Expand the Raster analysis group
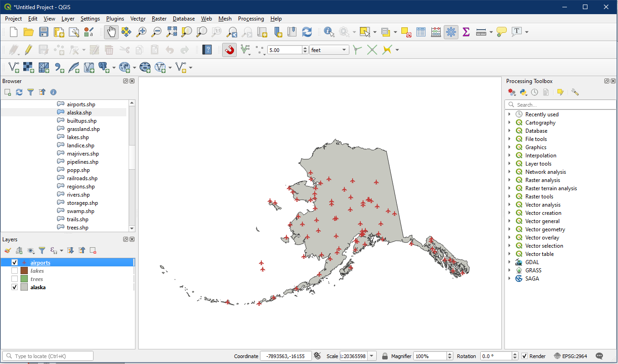The width and height of the screenshot is (618, 364). coord(509,180)
